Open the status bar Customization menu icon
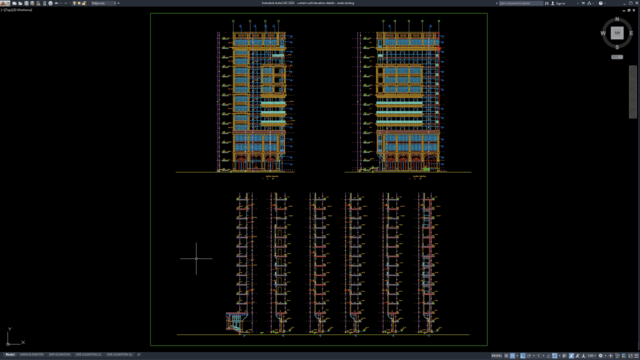The height and width of the screenshot is (360, 640). click(636, 356)
